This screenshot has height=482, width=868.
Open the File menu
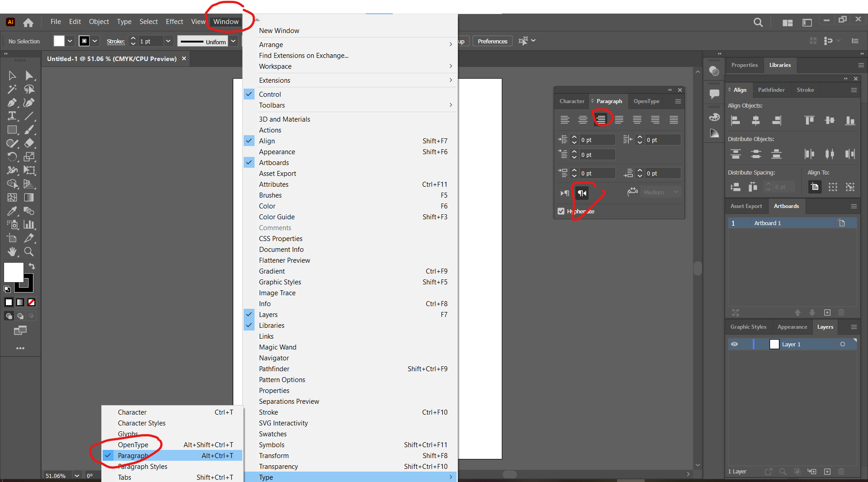(x=56, y=22)
